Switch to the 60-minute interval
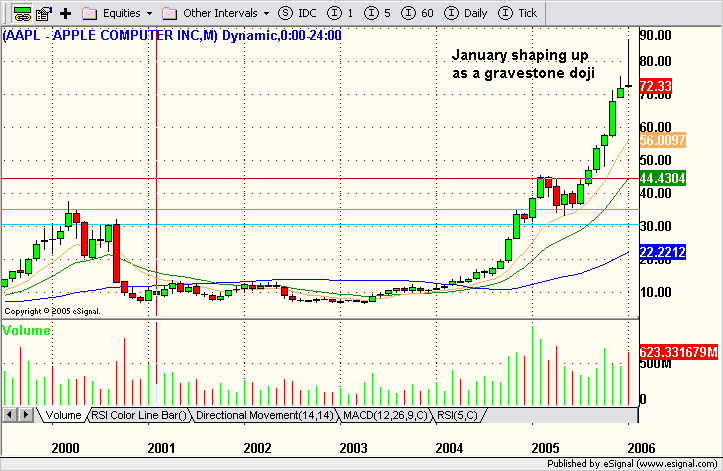 pos(417,13)
